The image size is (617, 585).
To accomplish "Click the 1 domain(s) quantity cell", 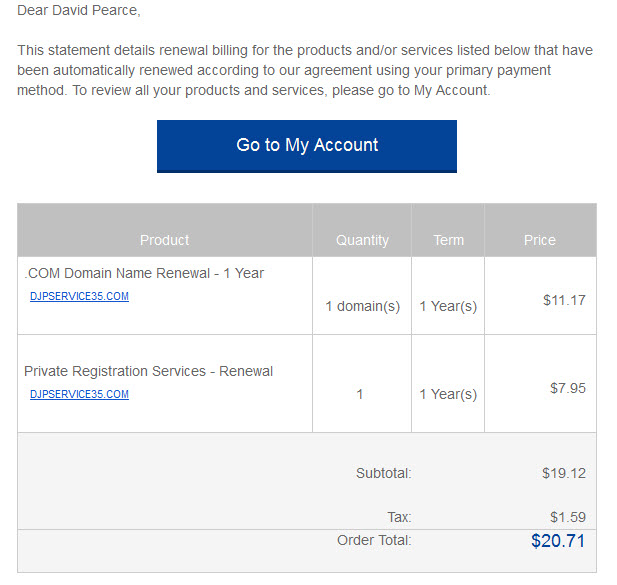I will 362,306.
